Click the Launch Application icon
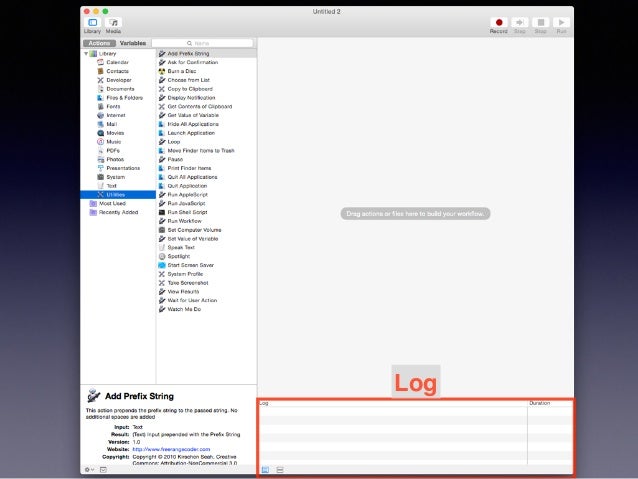Image resolution: width=638 pixels, height=479 pixels. tap(162, 133)
